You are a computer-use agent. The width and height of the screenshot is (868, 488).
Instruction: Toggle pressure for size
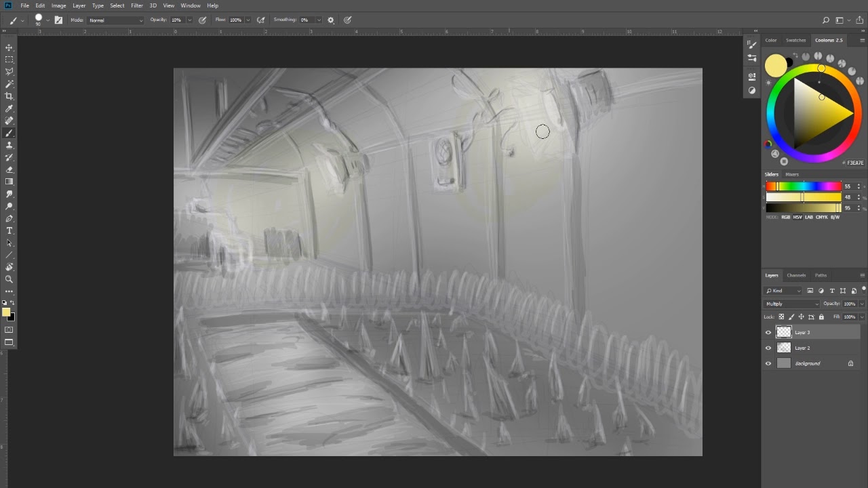(x=348, y=20)
